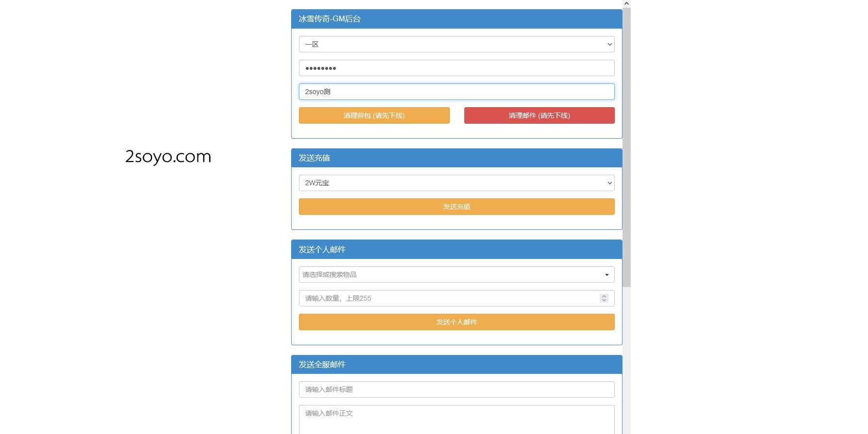
Task: Focus the 2soyo测 username field
Action: coord(457,92)
